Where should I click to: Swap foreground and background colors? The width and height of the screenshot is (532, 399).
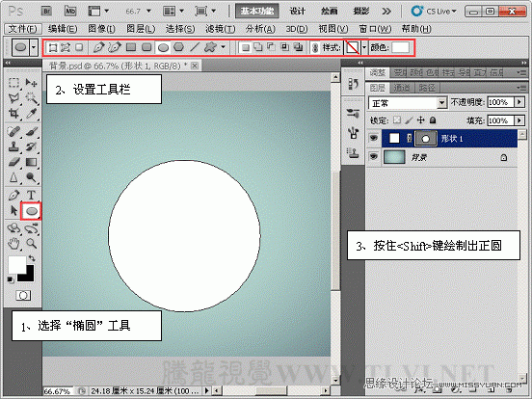coord(32,258)
